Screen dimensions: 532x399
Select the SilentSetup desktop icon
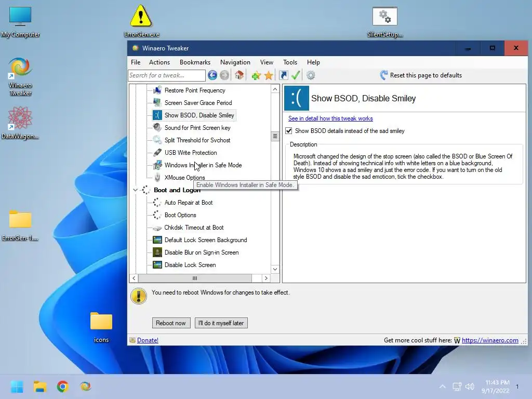pos(385,22)
